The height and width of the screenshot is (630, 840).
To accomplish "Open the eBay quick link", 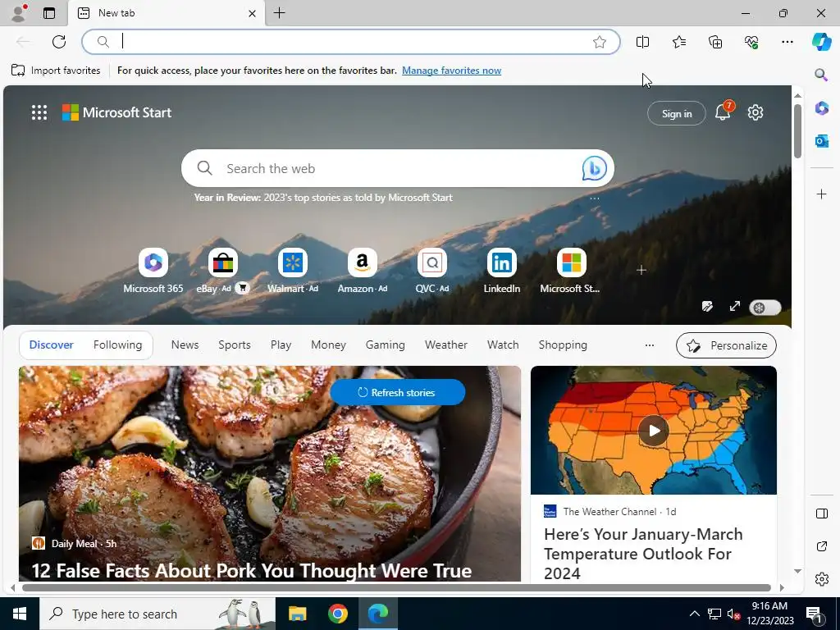I will [223, 271].
